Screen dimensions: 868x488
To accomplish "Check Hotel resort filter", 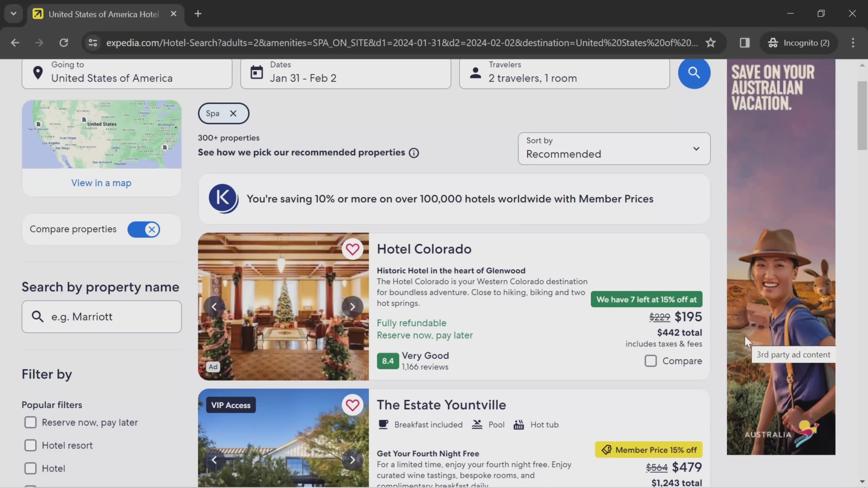I will point(30,445).
